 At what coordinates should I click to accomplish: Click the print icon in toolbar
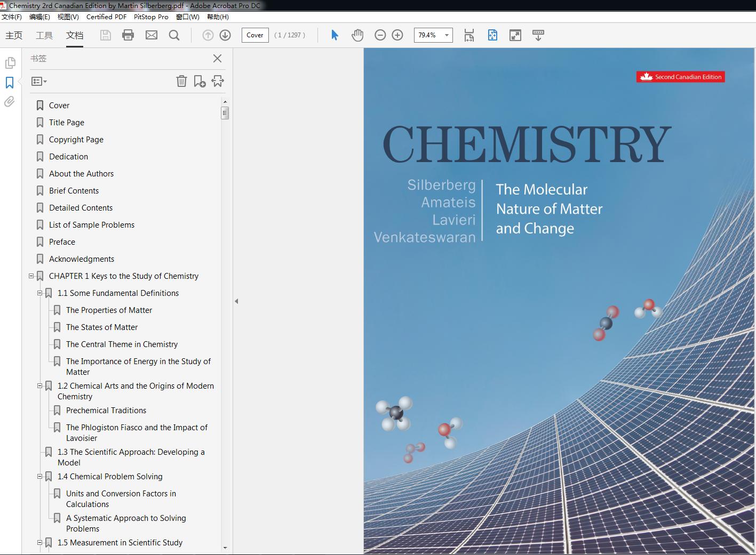click(x=128, y=35)
